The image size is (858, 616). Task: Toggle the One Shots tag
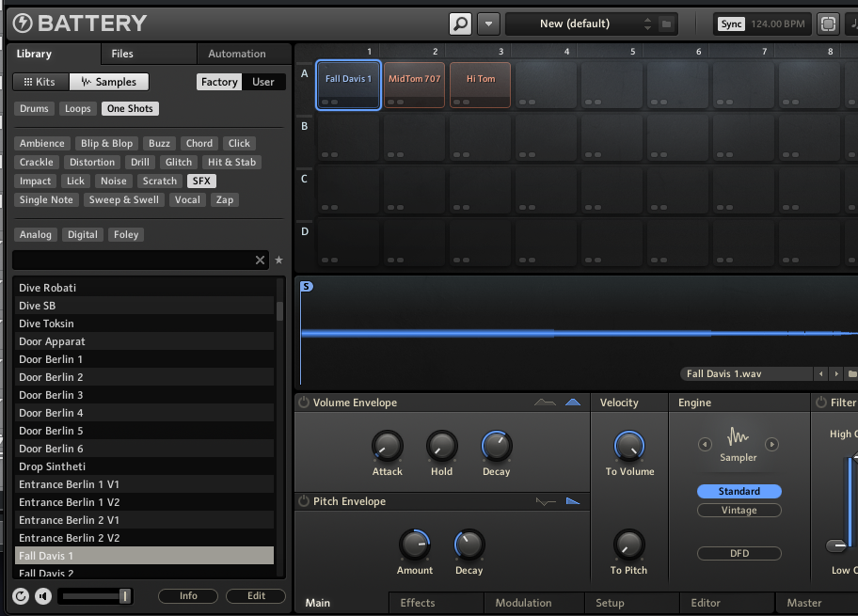[x=130, y=108]
